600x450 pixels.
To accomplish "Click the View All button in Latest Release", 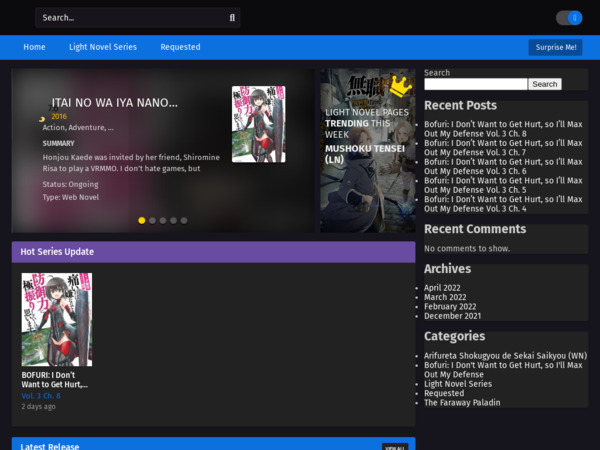I will point(395,447).
